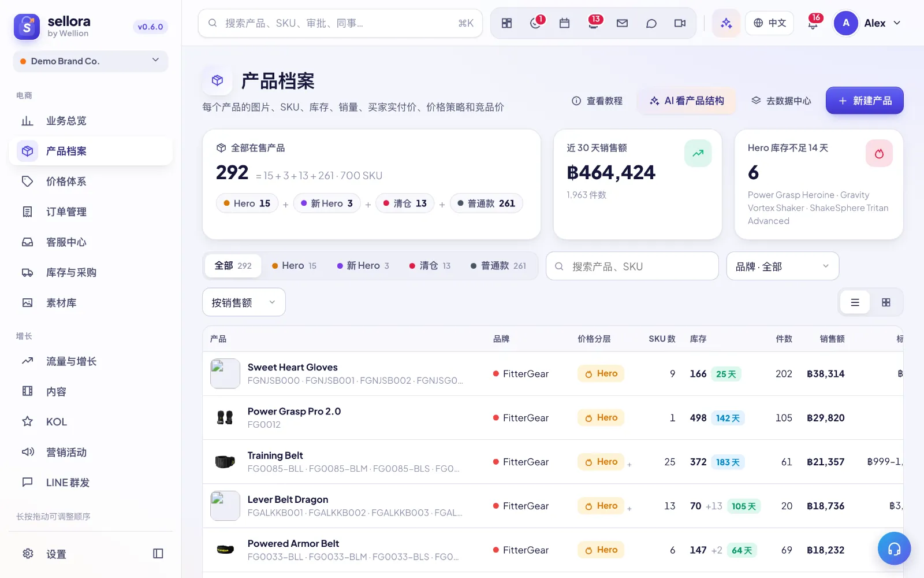Open the Alex account menu
Screen dimensions: 924x578
[867, 23]
